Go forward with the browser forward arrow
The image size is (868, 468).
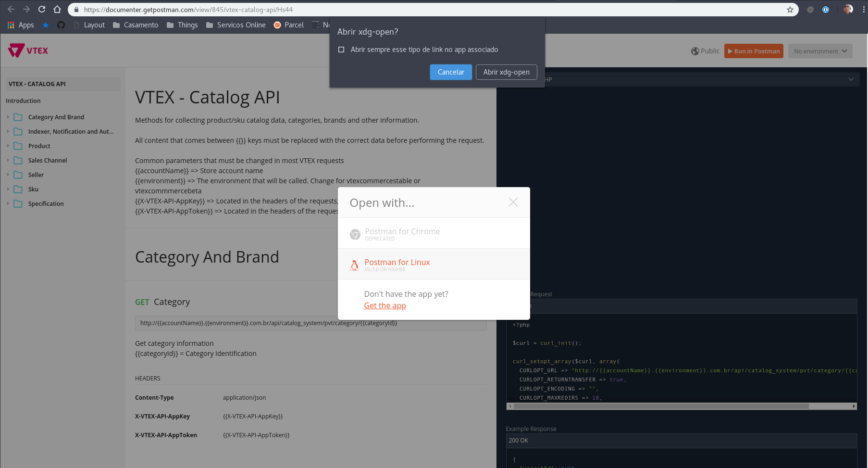[26, 9]
